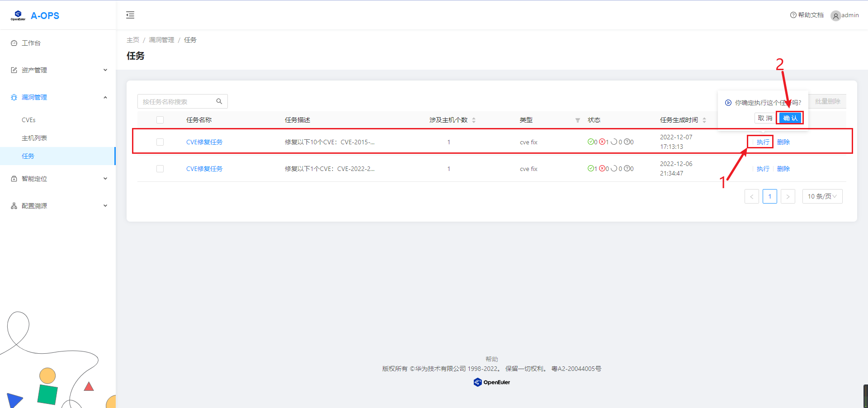Check the first CVE修复任务 row checkbox
This screenshot has height=408, width=868.
(x=160, y=142)
